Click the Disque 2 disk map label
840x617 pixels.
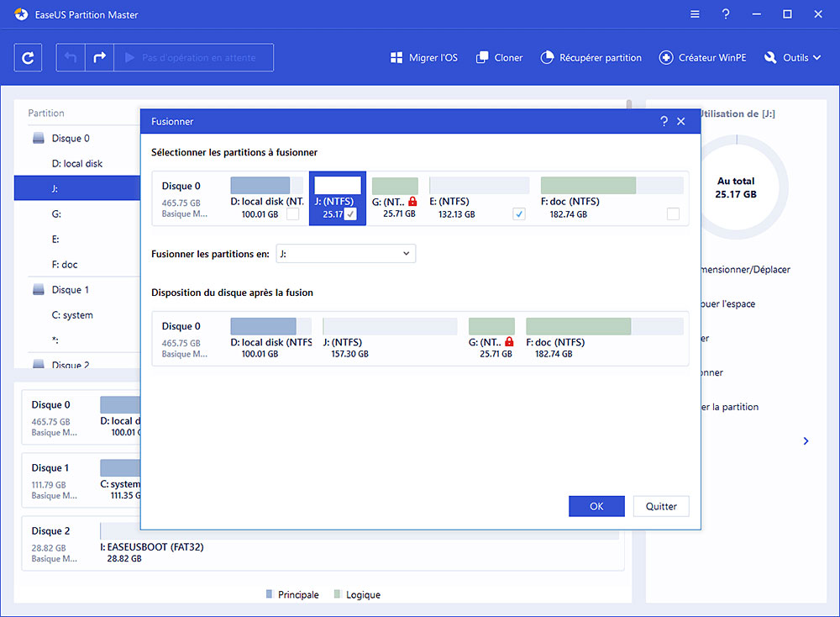coord(51,531)
